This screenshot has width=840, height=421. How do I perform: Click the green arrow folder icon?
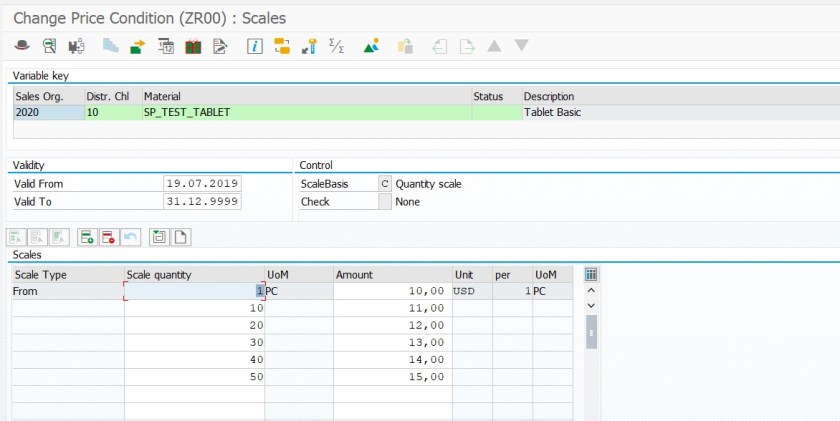[x=138, y=46]
